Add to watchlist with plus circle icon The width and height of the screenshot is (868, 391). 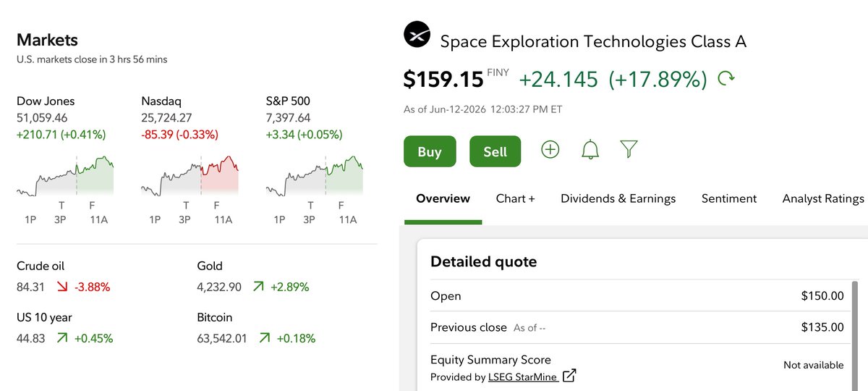point(550,150)
